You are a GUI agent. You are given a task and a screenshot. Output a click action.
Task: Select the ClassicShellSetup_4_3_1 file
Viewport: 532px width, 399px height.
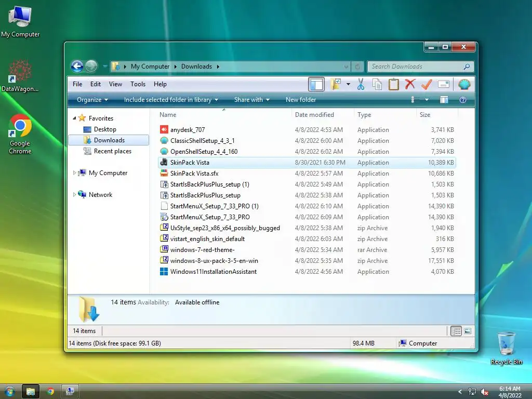(307, 140)
